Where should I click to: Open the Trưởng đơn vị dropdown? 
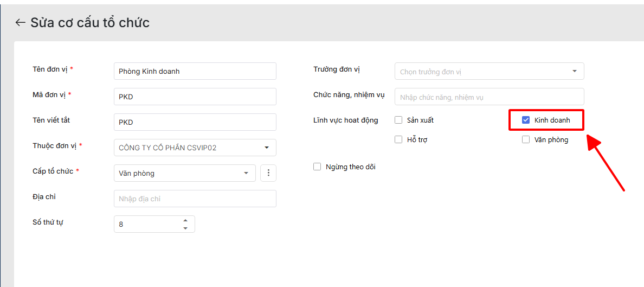[x=574, y=71]
